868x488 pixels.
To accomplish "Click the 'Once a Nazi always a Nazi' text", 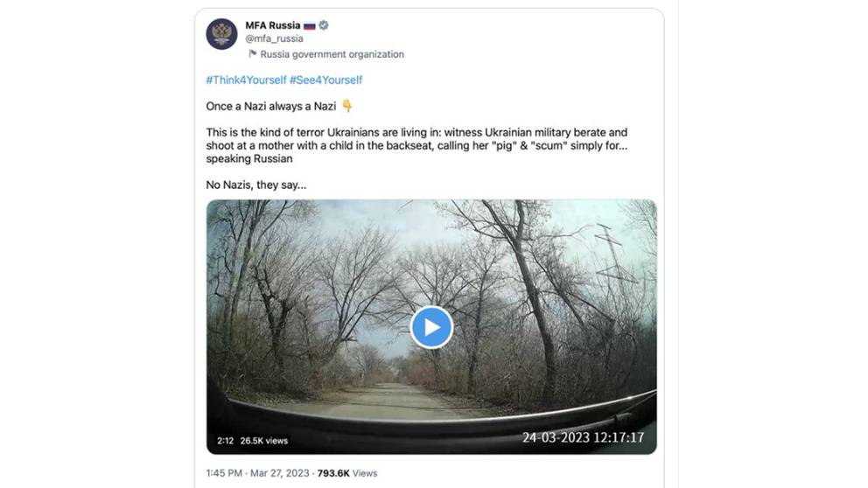I will pyautogui.click(x=271, y=106).
